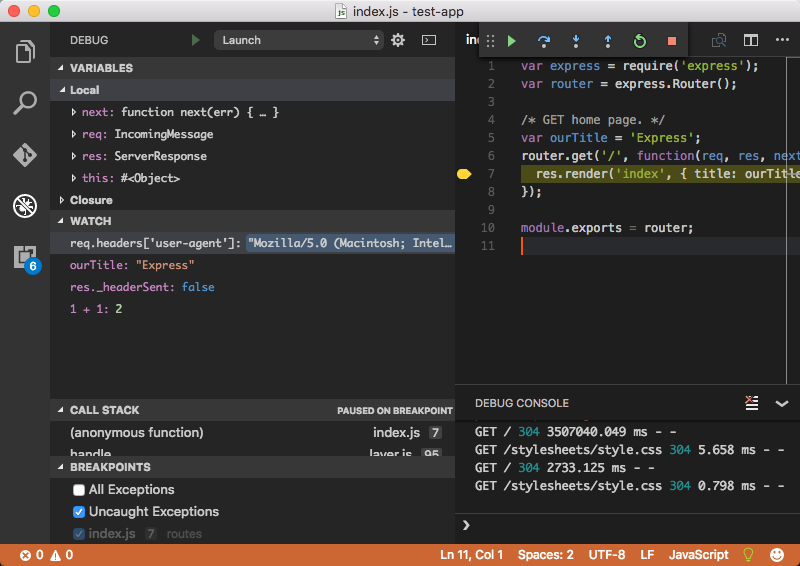
Task: Click Continue in debug toolbar
Action: click(x=511, y=41)
